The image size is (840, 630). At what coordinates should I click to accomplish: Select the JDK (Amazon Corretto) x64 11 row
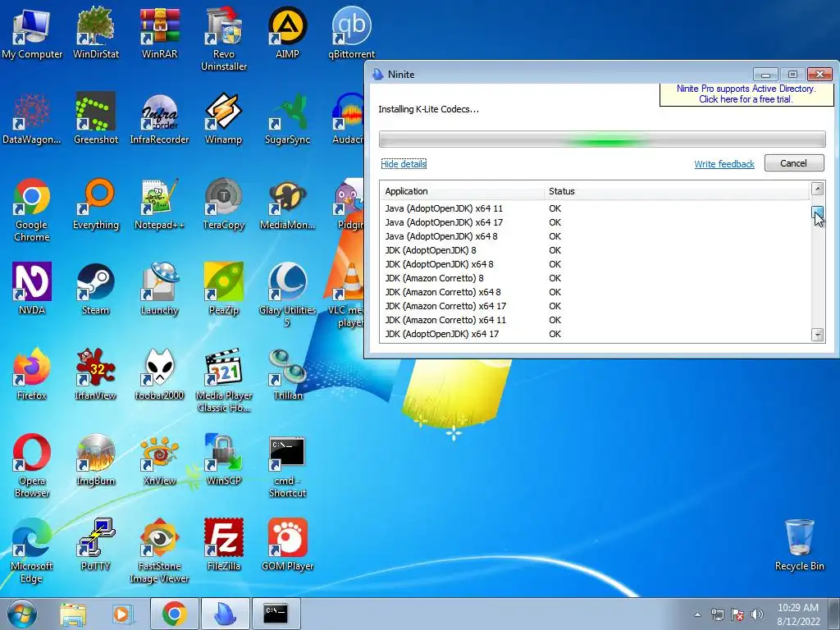595,320
